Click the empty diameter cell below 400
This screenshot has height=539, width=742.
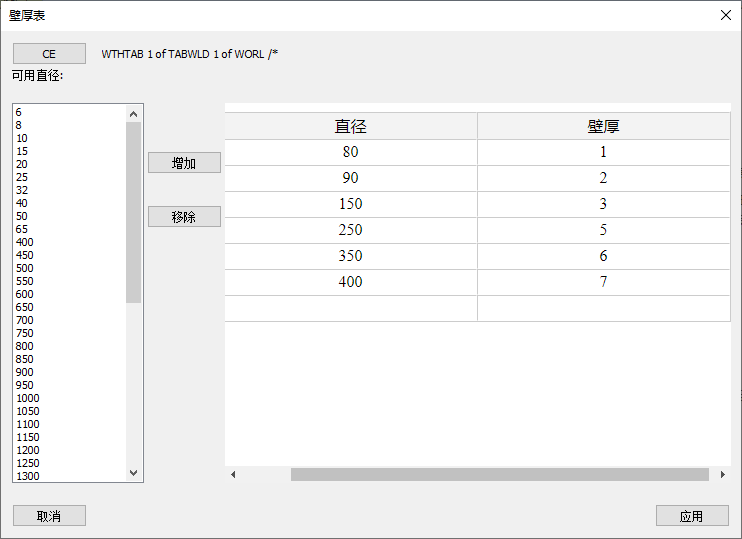pyautogui.click(x=351, y=308)
